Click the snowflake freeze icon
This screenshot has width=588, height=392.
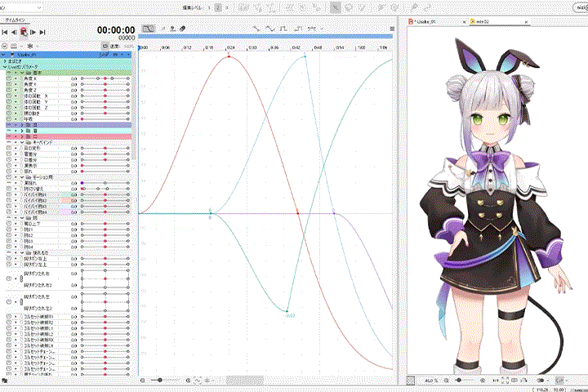click(x=30, y=46)
